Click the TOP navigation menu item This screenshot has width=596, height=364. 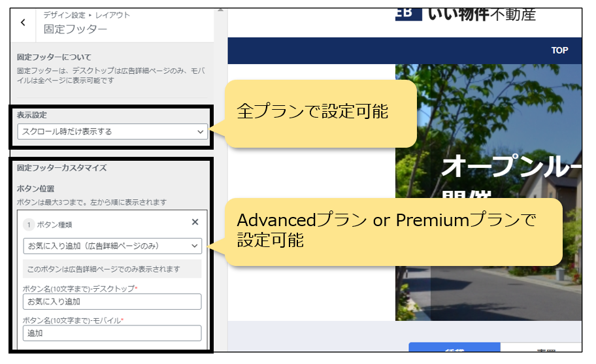click(x=559, y=50)
